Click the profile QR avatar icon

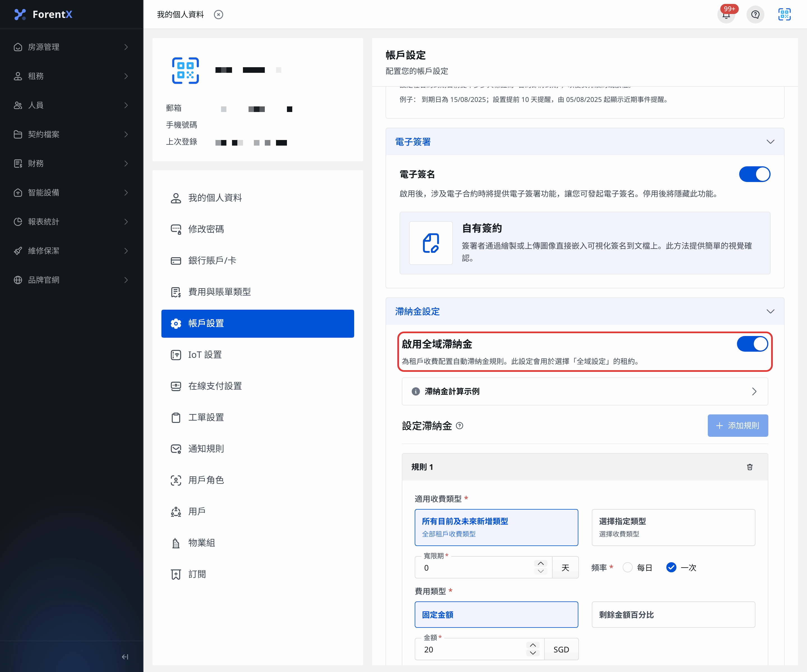click(x=185, y=71)
